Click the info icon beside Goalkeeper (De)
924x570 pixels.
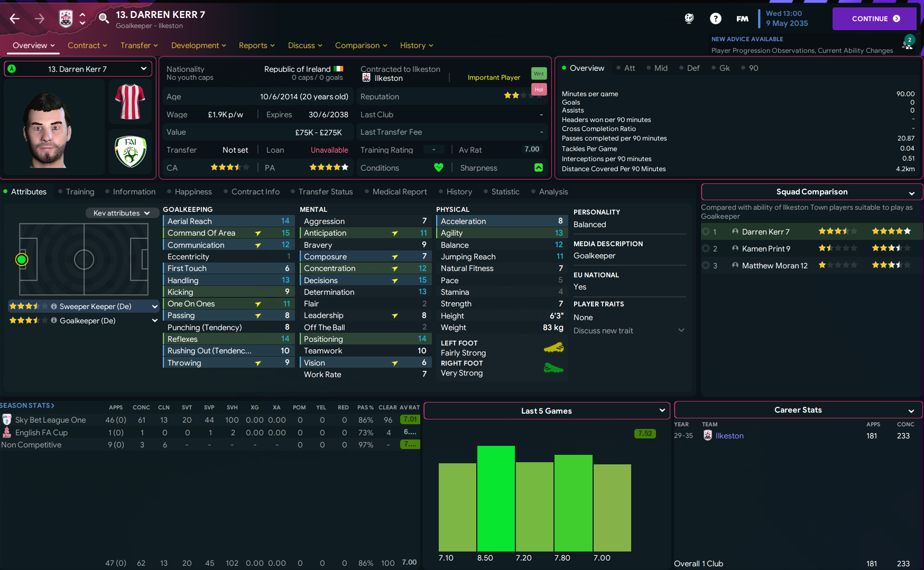pos(54,321)
